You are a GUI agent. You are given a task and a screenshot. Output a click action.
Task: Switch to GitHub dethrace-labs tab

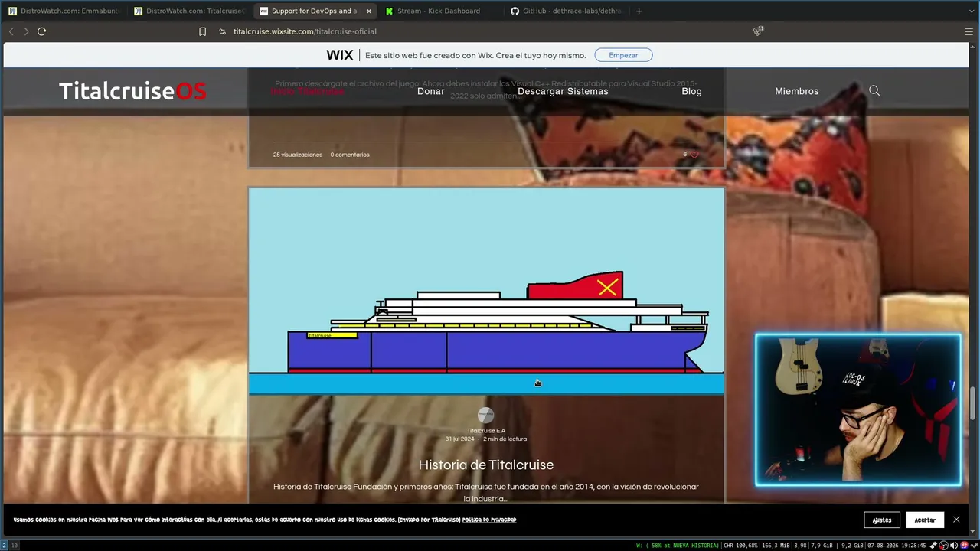tap(565, 11)
